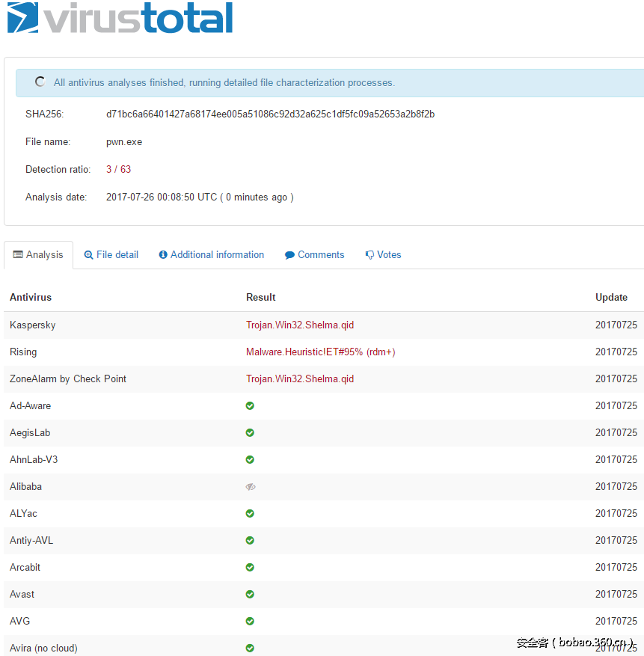Click the speech bubble Comments icon

click(x=289, y=255)
